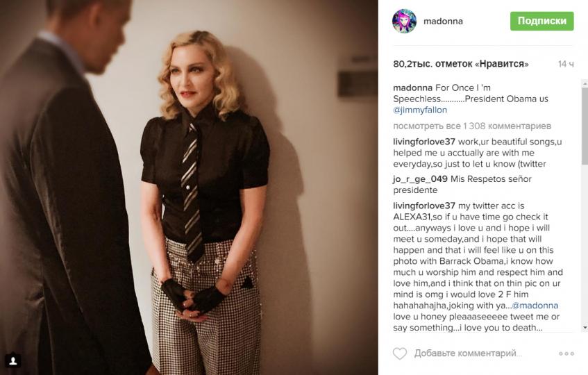Screen dimensions: 588x375
Task: Expand all 1 308 comments
Action: [472, 126]
